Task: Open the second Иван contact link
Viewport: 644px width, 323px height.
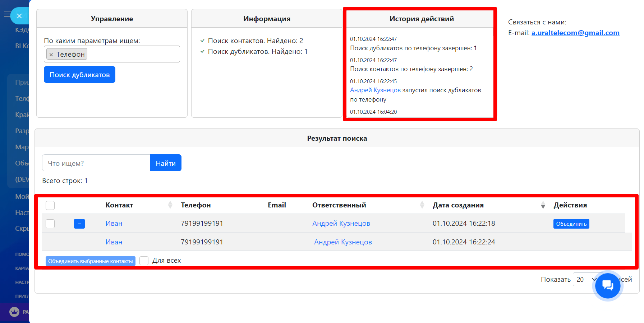Action: 114,242
